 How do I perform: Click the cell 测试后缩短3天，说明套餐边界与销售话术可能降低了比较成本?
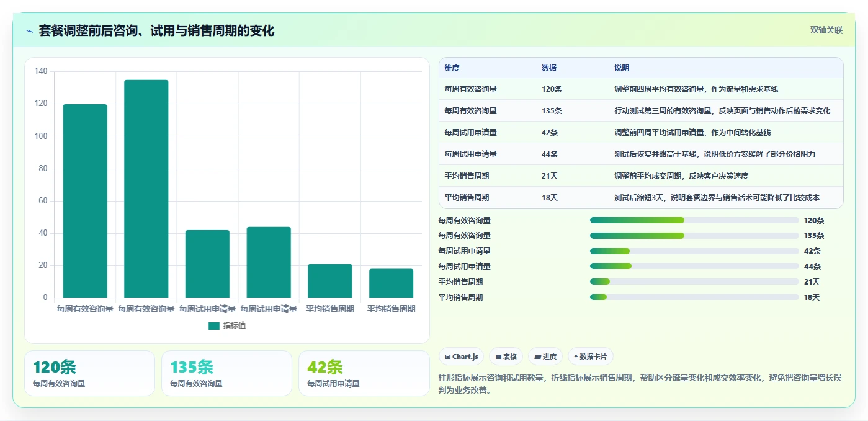(x=717, y=198)
